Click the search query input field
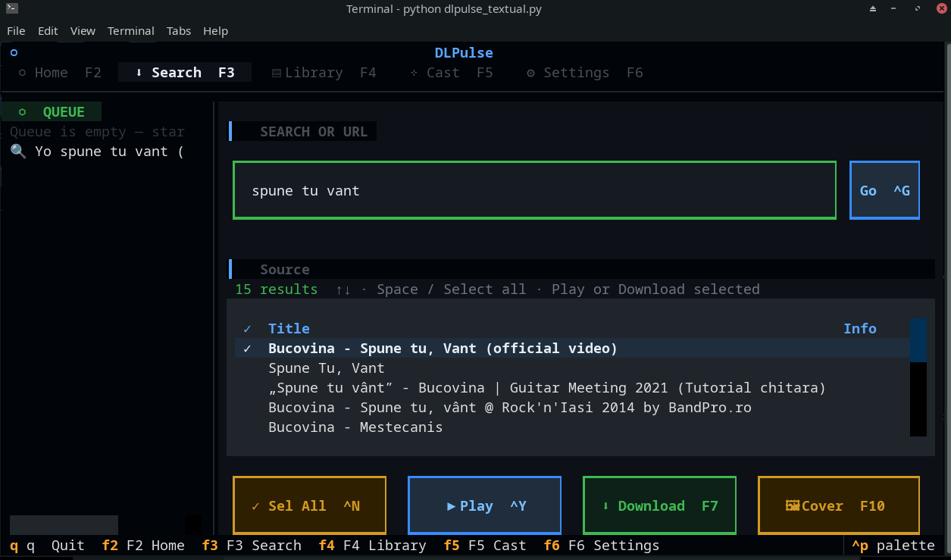Viewport: 951px width, 560px height. 534,190
